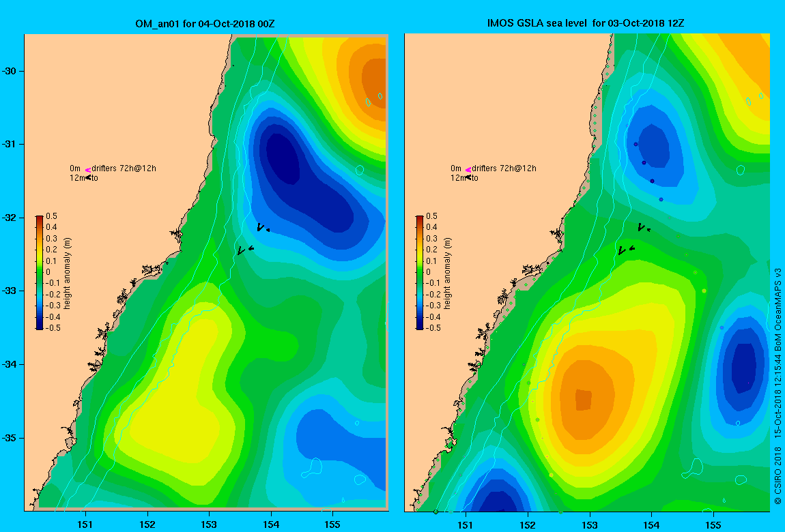785x532 pixels.
Task: Click the lower drifter track marker in IMOS GSLA map
Action: coord(626,250)
